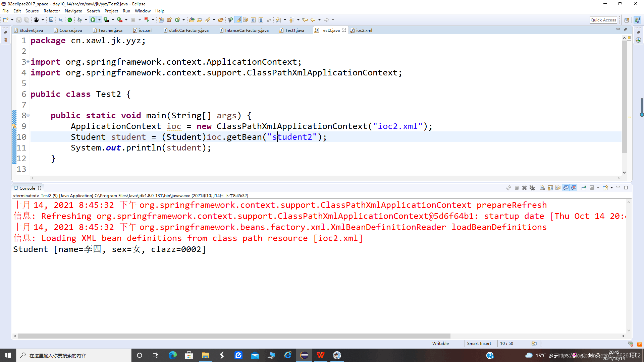The height and width of the screenshot is (362, 644).
Task: Switch to the ioc2.xml editor tab
Action: pos(364,30)
